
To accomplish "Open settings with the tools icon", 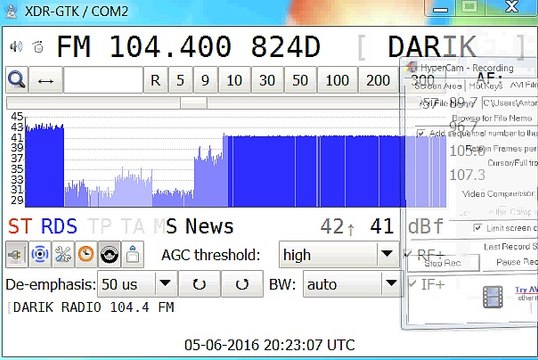I will click(x=63, y=254).
